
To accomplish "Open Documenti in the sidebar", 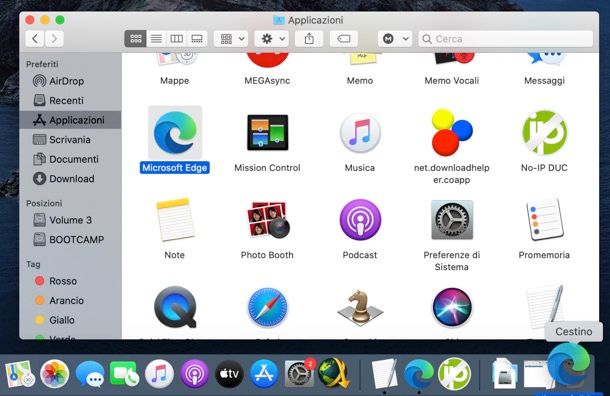I will [70, 159].
